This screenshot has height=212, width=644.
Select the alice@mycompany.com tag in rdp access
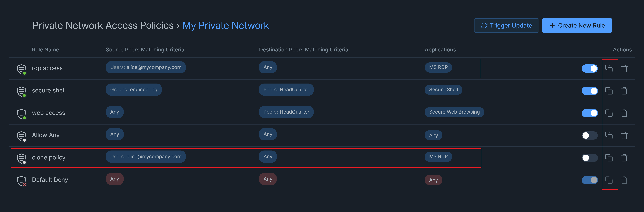(146, 67)
